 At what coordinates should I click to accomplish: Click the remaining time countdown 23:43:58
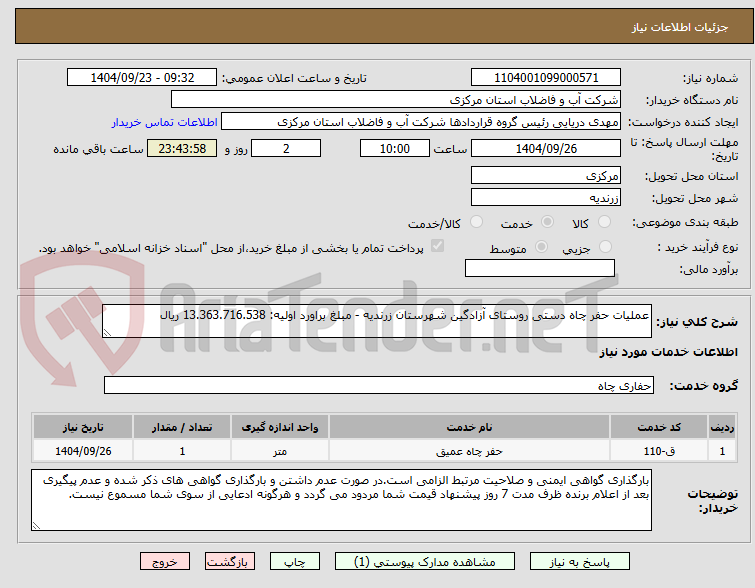pyautogui.click(x=182, y=148)
